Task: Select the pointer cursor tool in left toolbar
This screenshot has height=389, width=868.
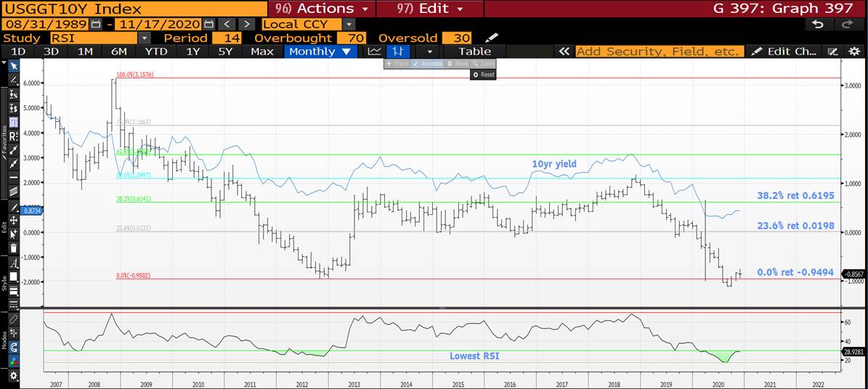Action: point(15,66)
